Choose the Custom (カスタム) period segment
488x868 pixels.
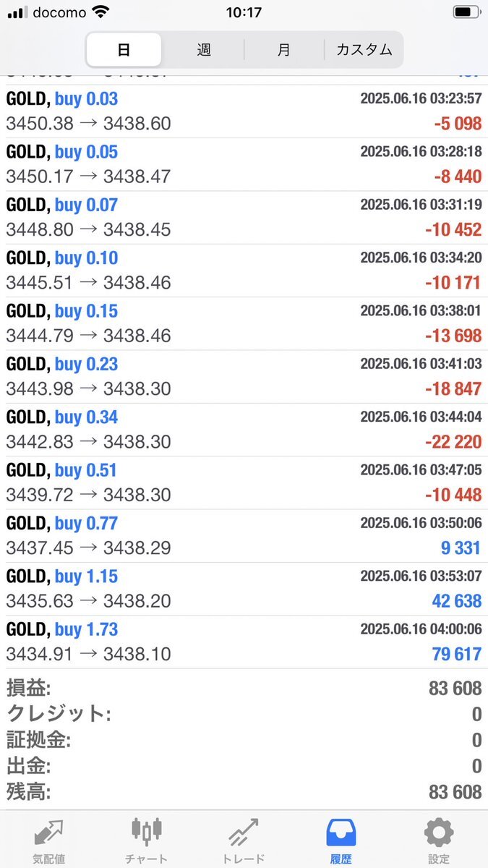[x=364, y=50]
